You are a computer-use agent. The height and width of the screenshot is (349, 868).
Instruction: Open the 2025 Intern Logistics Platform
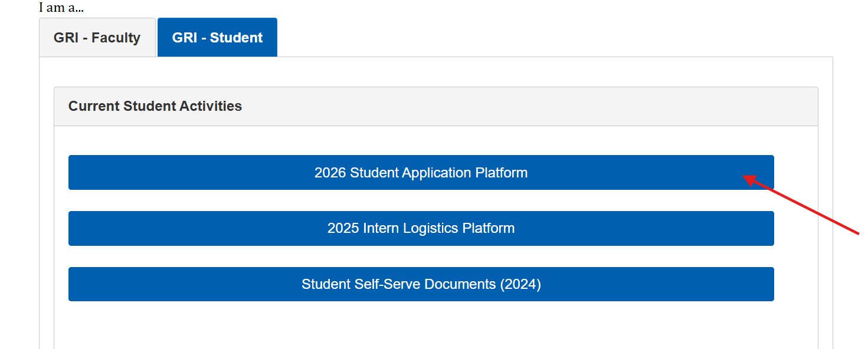pos(421,228)
